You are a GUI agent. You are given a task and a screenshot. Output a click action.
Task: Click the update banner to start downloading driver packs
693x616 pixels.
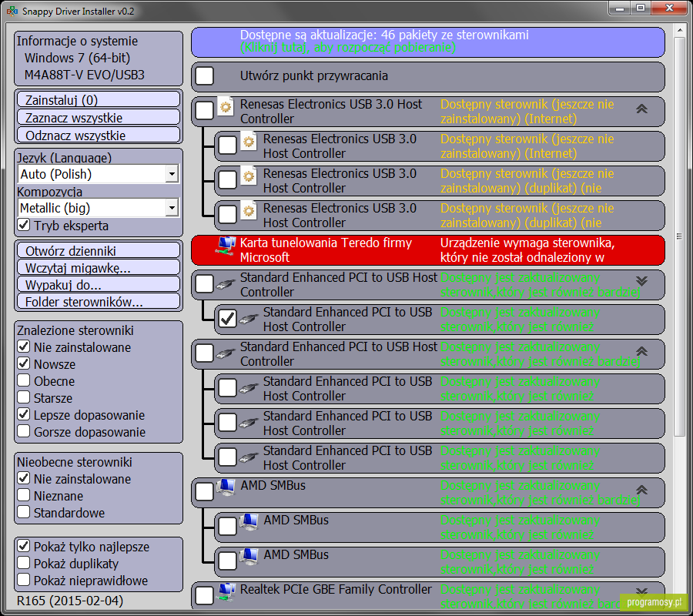point(428,42)
